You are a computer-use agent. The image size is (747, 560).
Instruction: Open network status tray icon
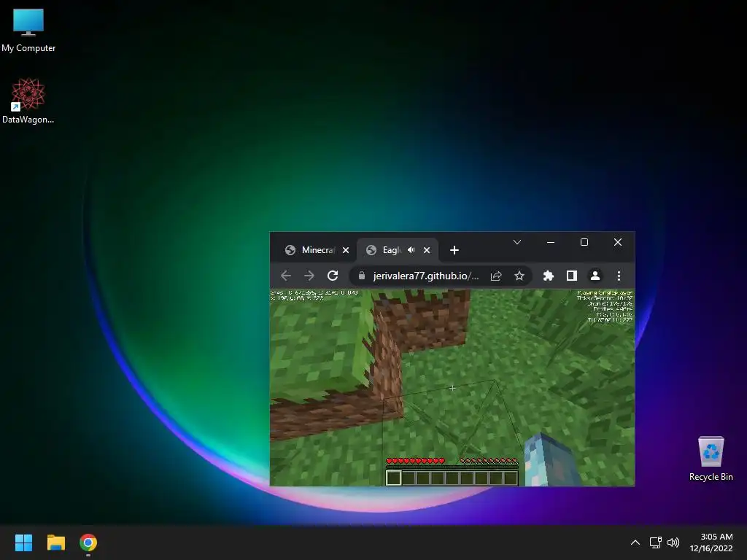[x=656, y=542]
